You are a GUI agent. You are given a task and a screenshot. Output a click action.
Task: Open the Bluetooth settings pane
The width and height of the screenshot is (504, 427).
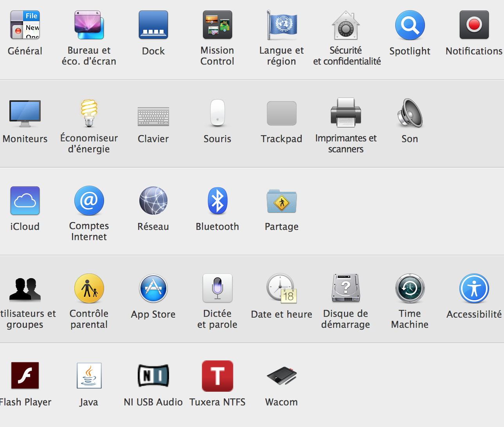coord(217,201)
